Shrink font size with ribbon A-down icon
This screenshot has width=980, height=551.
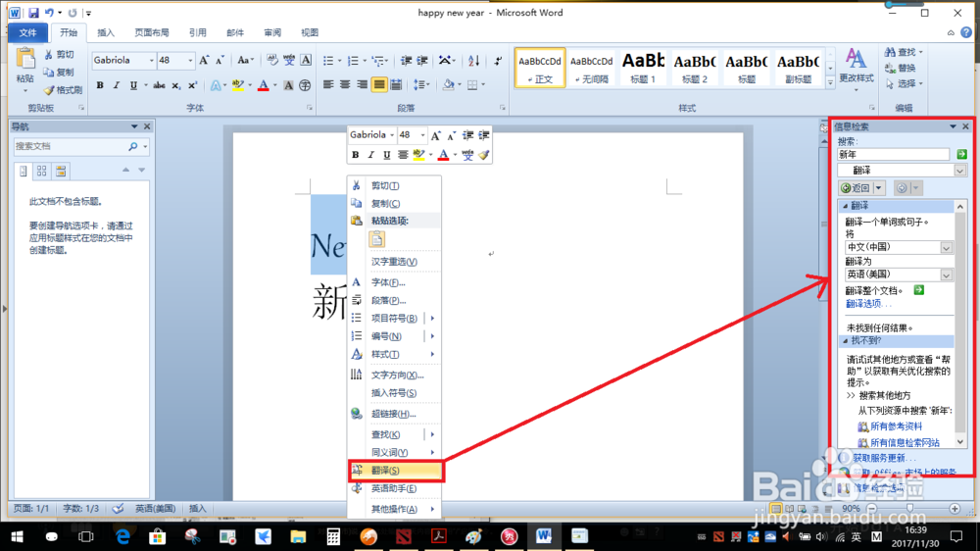(220, 61)
